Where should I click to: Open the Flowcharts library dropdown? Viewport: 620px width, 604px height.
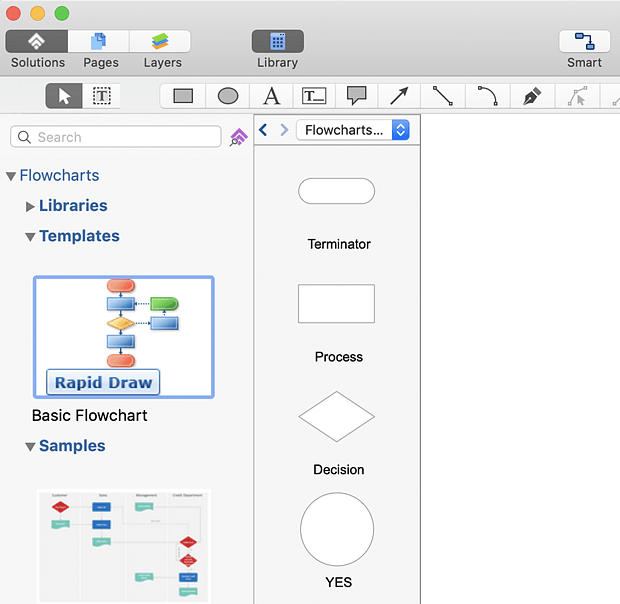coord(353,130)
